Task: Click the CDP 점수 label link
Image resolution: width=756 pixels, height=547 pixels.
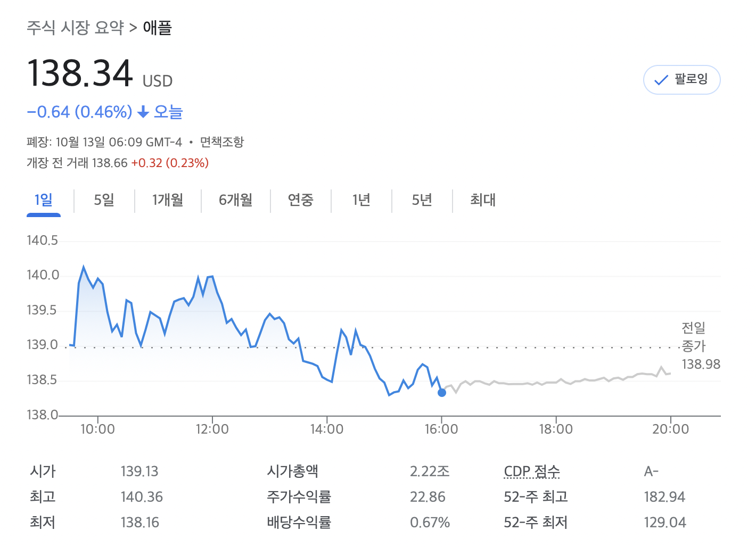Action: (x=532, y=471)
